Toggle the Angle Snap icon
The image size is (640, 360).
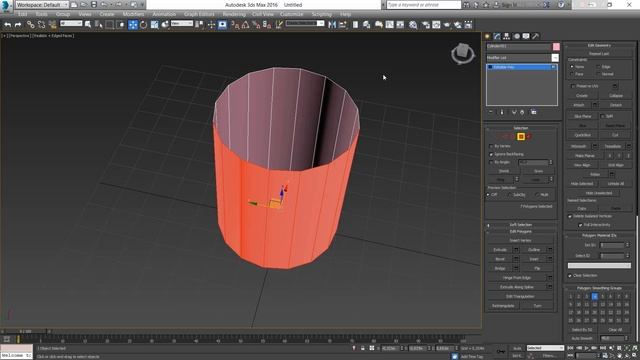[246, 25]
